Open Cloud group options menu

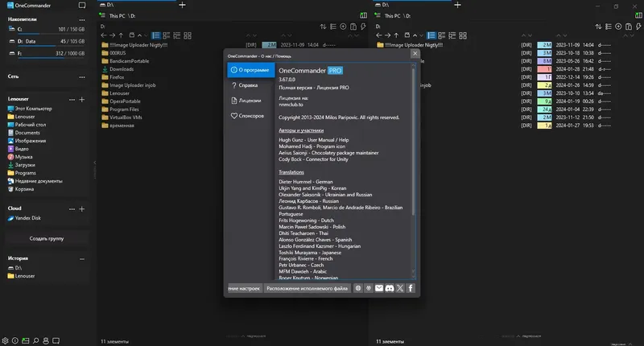click(72, 209)
